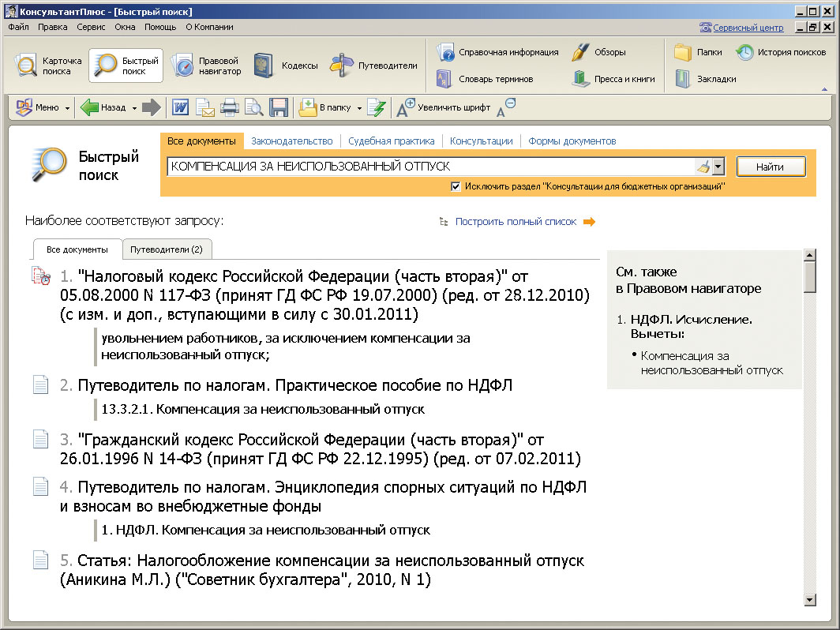Switch to Законодательство tab
The image size is (840, 630).
point(292,141)
